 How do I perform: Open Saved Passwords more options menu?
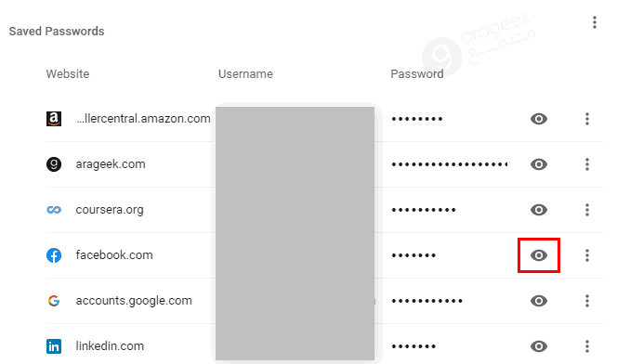pyautogui.click(x=595, y=22)
